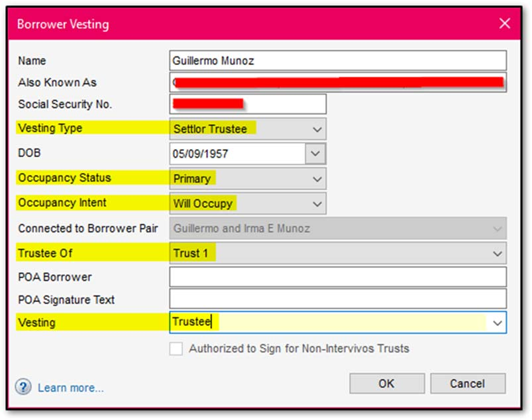This screenshot has width=532, height=420.
Task: Focus the Also Known As field
Action: coord(338,83)
